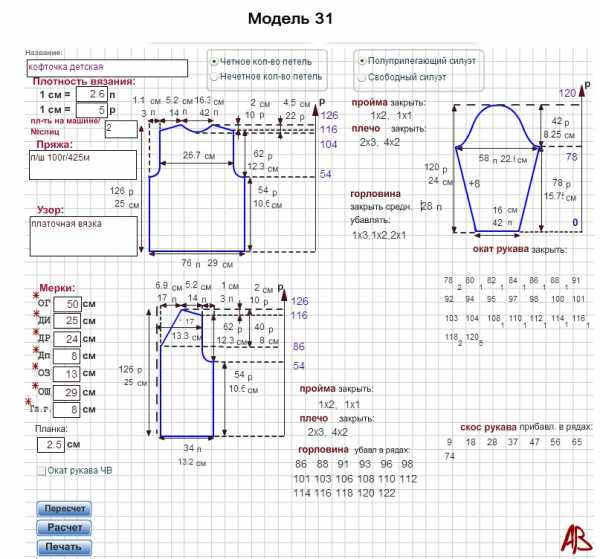Choose the loose silhouette option
The width and height of the screenshot is (600, 559).
tap(361, 76)
